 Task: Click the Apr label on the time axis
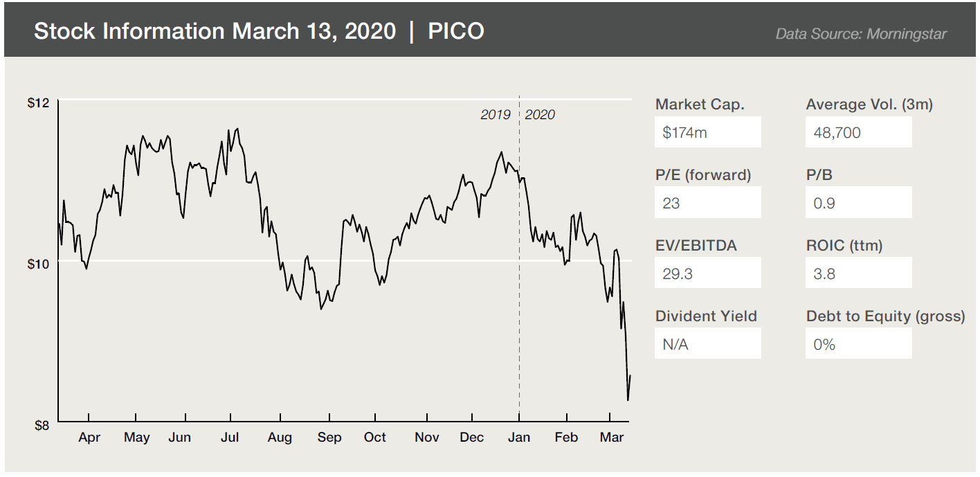pos(89,438)
